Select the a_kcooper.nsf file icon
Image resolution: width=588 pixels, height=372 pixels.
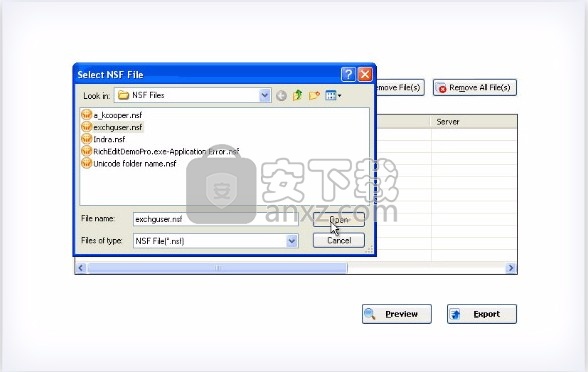87,115
